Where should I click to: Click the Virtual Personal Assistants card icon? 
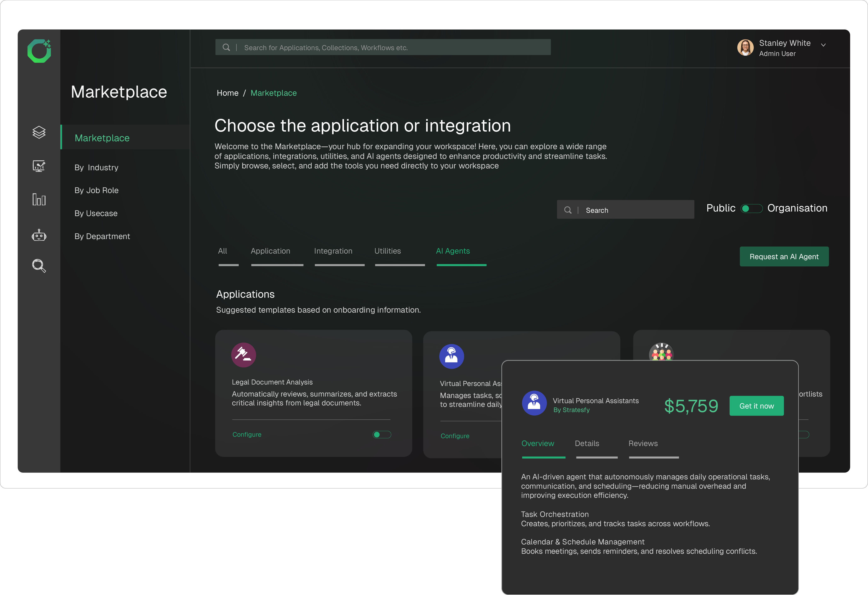[452, 356]
